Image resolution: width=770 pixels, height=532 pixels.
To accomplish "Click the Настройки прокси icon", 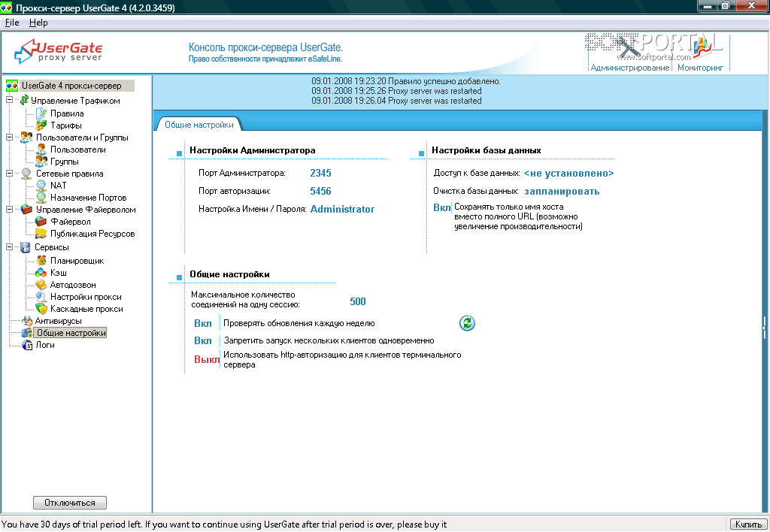I will coord(41,296).
